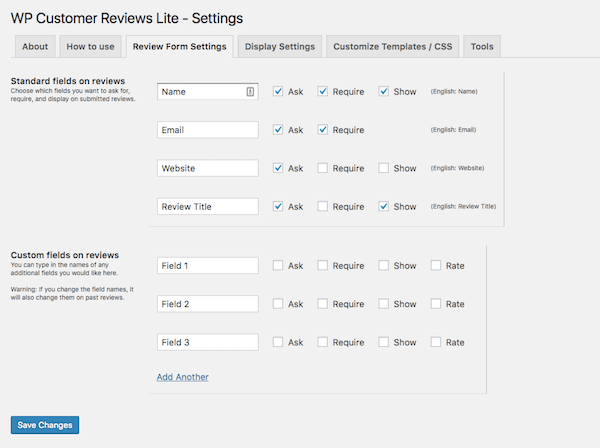Uncheck Show for the Name field
Viewport: 600px width, 448px height.
point(383,91)
